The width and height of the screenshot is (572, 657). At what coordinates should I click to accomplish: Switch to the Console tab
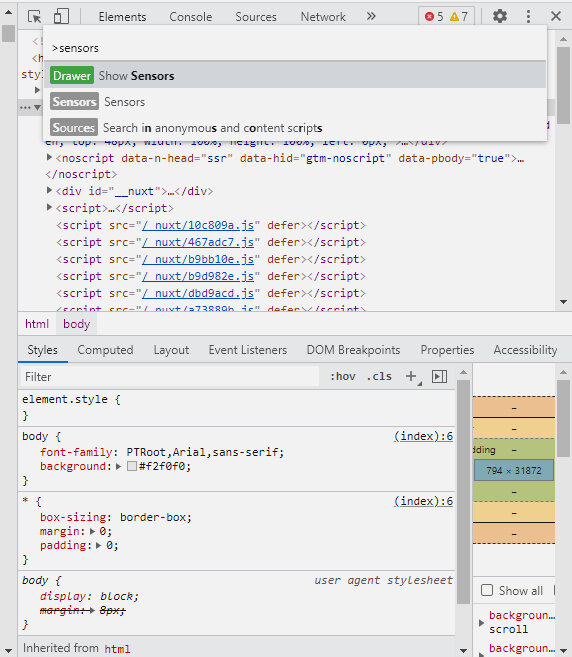[x=191, y=17]
